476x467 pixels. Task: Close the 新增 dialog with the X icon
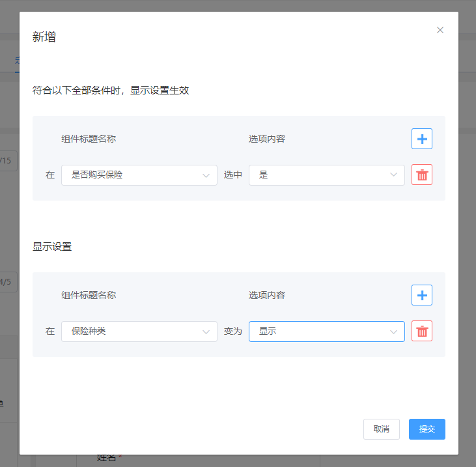(440, 30)
